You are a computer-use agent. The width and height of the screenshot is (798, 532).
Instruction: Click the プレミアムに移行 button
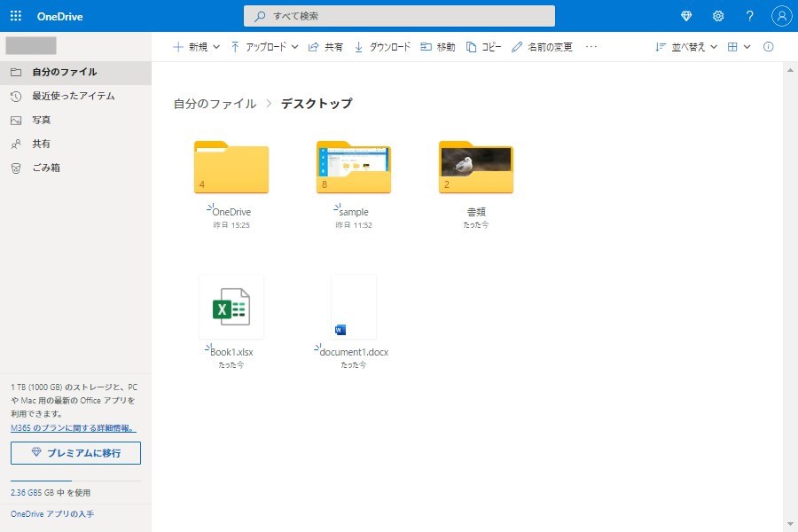75,452
